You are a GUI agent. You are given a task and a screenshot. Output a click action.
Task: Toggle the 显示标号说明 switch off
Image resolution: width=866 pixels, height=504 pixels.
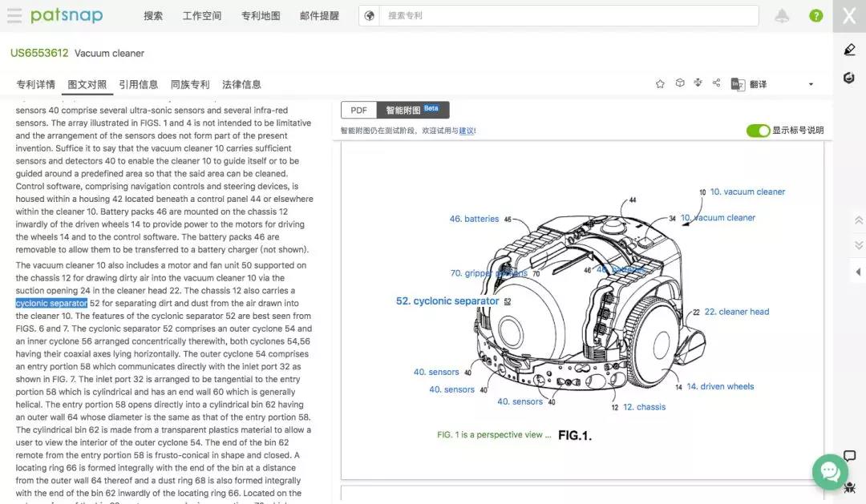pyautogui.click(x=758, y=131)
